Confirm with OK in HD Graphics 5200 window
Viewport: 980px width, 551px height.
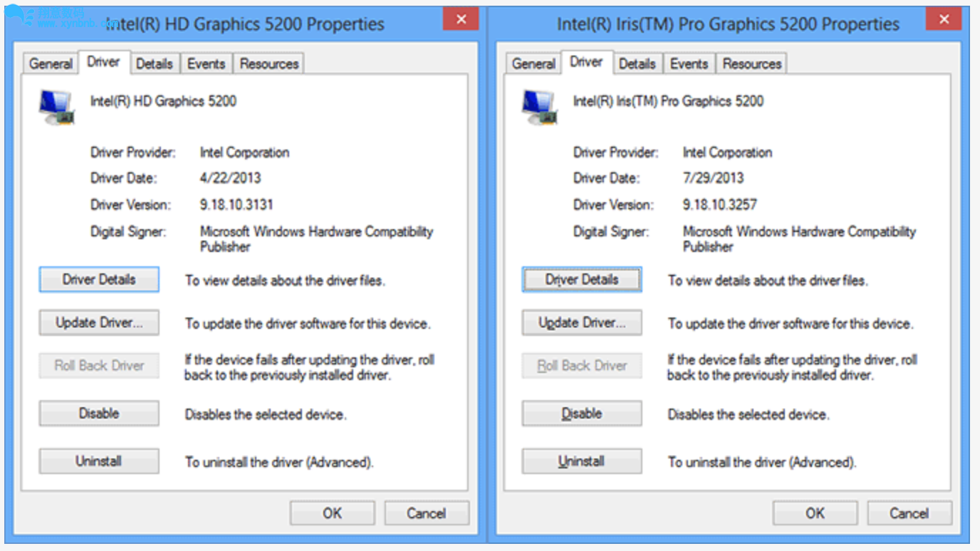[333, 513]
